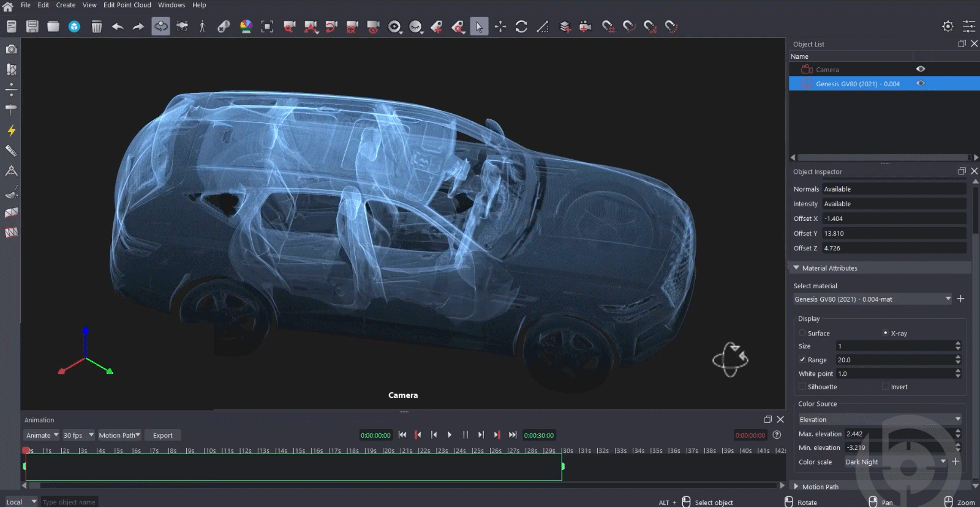980x508 pixels.
Task: Click the save floppy disk icon
Action: [32, 26]
